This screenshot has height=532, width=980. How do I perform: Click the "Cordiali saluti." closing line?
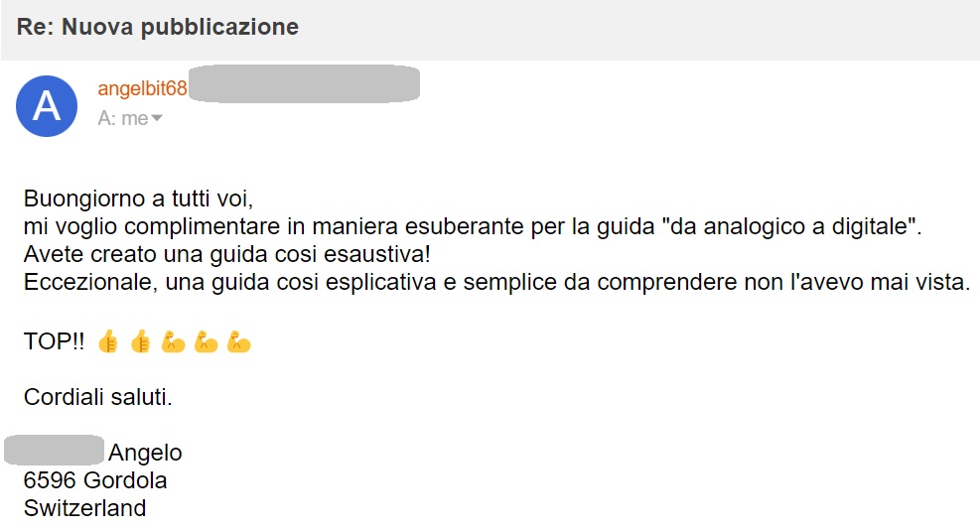click(x=98, y=399)
